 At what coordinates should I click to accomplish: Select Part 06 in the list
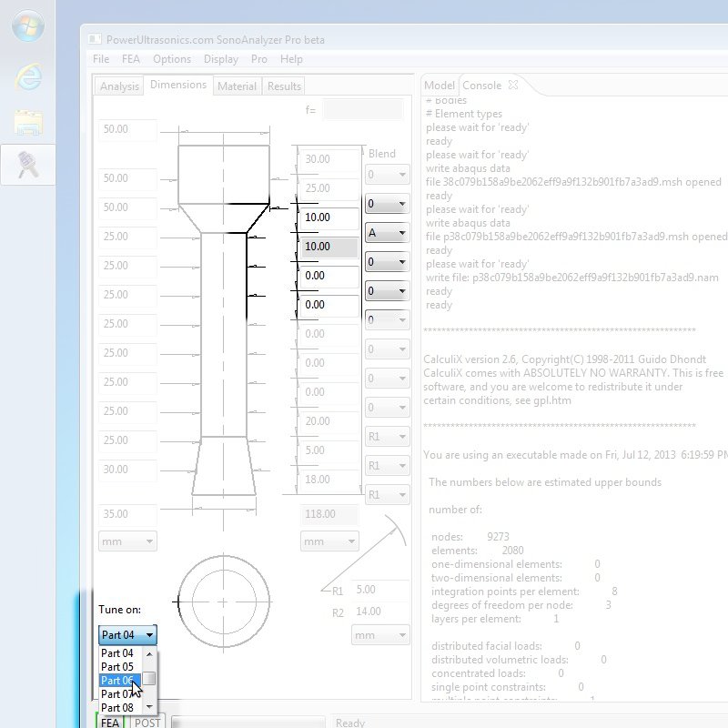click(x=120, y=680)
